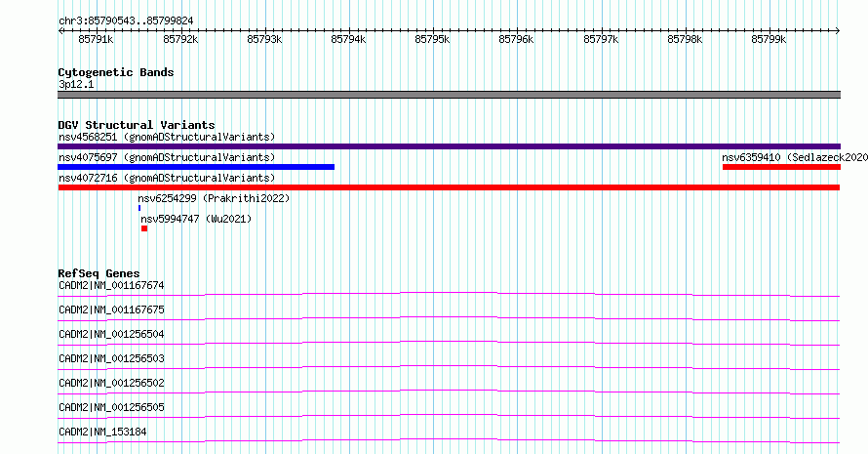Screen dimensions: 868x454
Task: Click the magenta intron line of NM_001167675
Action: pyautogui.click(x=449, y=317)
